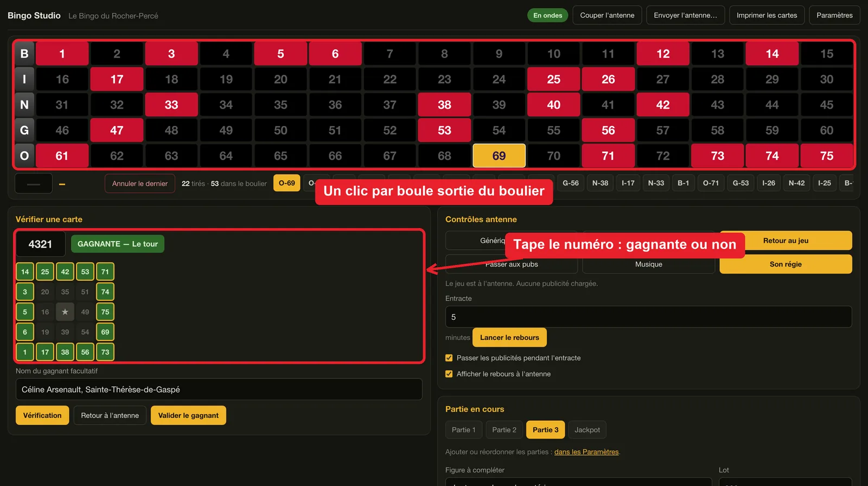This screenshot has height=486, width=868.
Task: Click the I-17 history chip
Action: click(628, 183)
